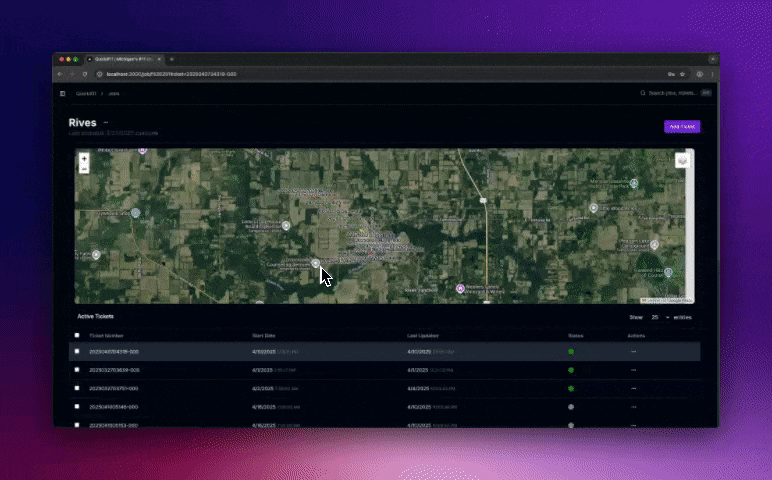The image size is (772, 480).
Task: Click the map pin next to the cursor
Action: point(316,263)
